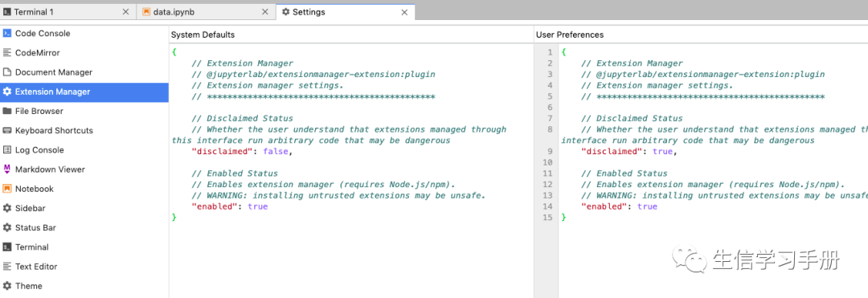Close the Settings tab
The width and height of the screenshot is (868, 298).
(404, 11)
